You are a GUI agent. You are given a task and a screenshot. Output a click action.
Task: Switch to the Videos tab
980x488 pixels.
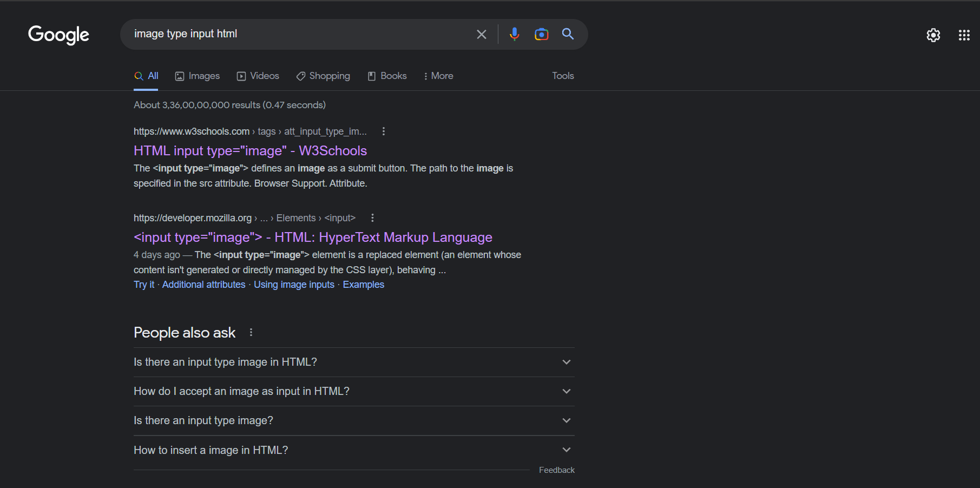[258, 76]
